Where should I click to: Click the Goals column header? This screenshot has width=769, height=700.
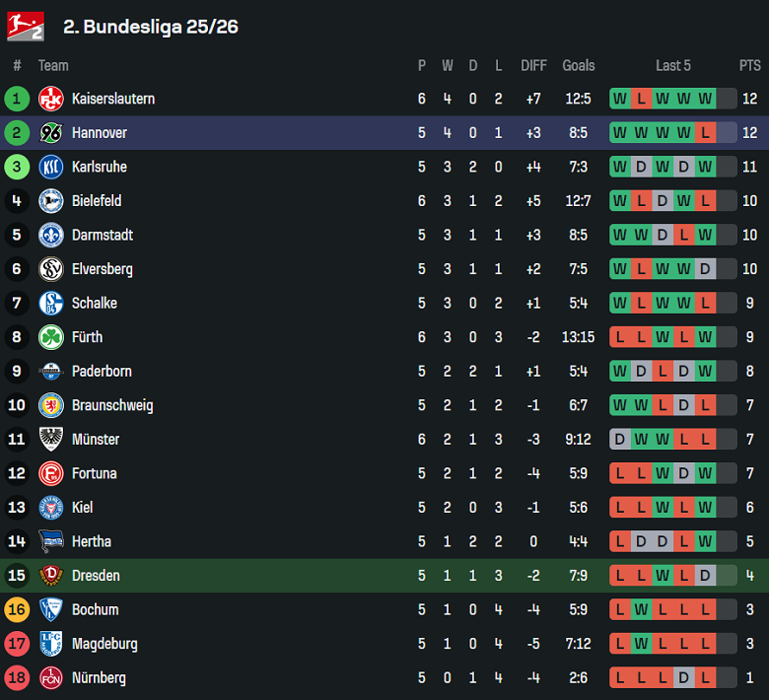click(579, 66)
